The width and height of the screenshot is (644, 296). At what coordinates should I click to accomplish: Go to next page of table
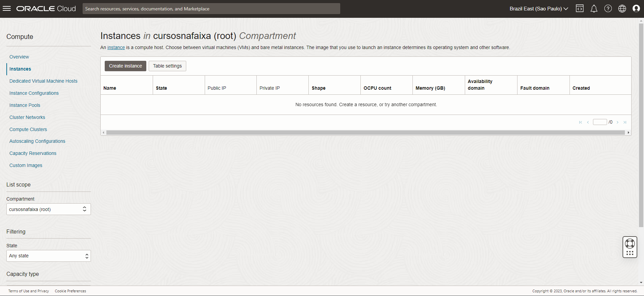[x=617, y=122]
